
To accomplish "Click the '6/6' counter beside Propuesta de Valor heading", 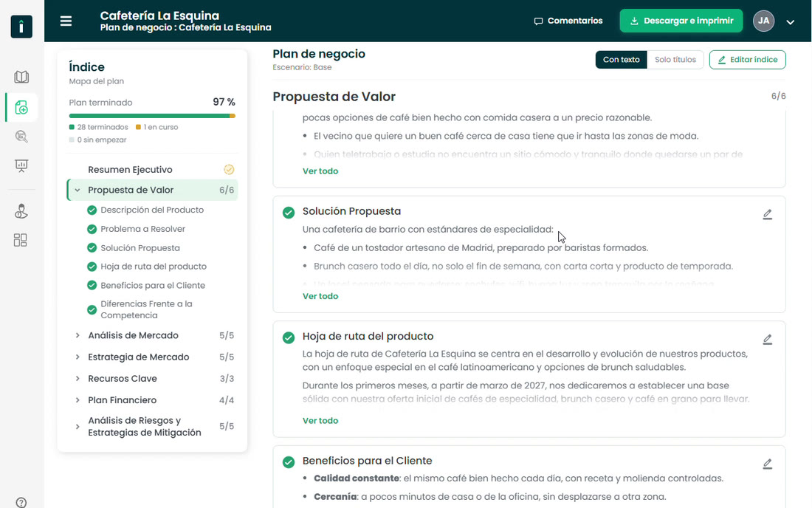I will tap(778, 96).
